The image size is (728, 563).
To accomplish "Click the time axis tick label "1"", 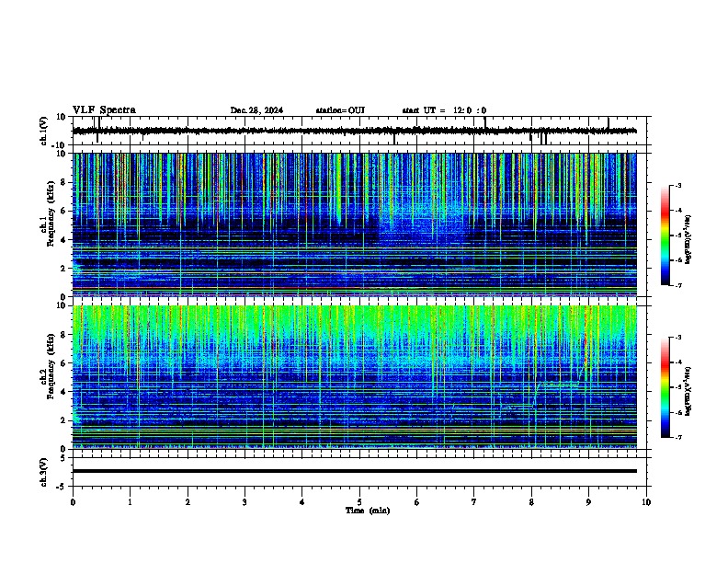I will pos(130,502).
